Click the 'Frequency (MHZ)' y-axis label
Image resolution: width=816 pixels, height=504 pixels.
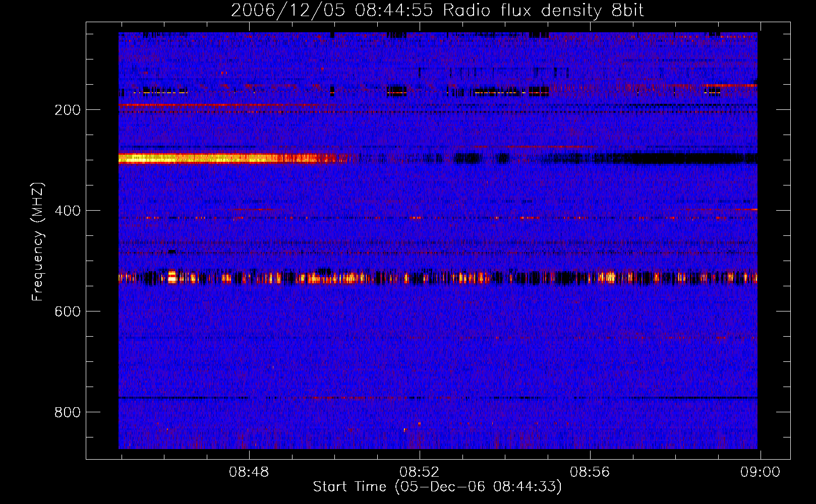pyautogui.click(x=38, y=242)
